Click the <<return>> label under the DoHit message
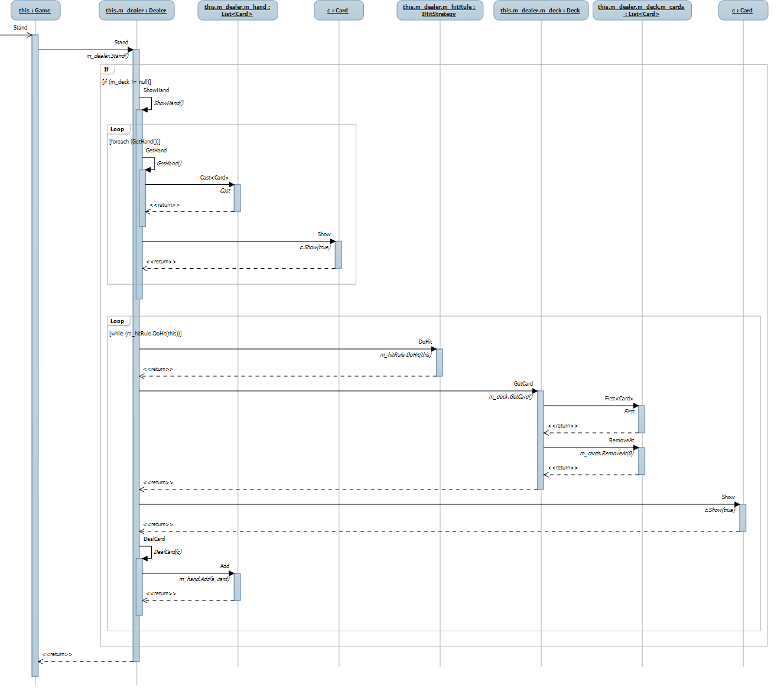784x698 pixels. (x=158, y=369)
